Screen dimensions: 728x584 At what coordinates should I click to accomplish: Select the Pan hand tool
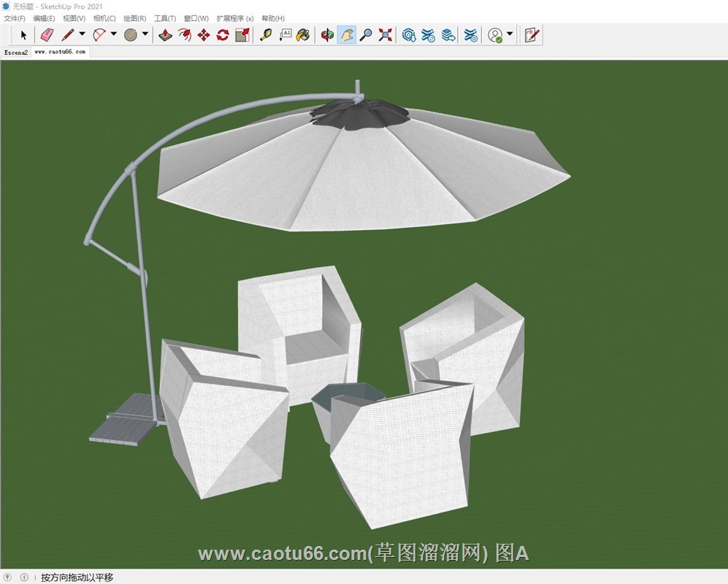pyautogui.click(x=347, y=35)
